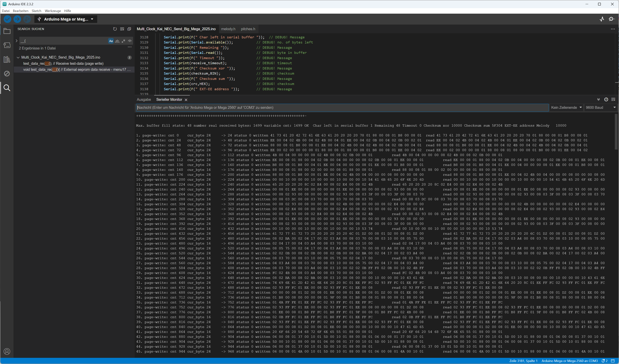The height and width of the screenshot is (364, 619).
Task: Open the Serial Monitor icon in top toolbar
Action: click(x=612, y=19)
